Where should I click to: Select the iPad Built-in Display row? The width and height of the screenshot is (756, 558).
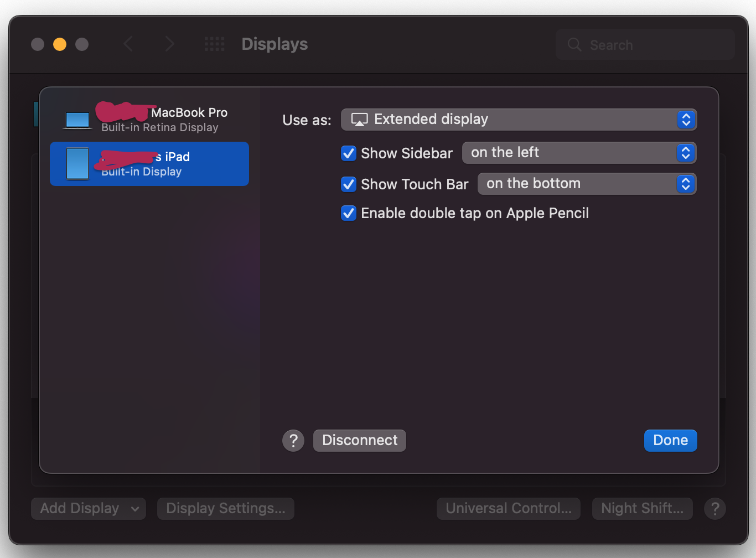tap(149, 164)
